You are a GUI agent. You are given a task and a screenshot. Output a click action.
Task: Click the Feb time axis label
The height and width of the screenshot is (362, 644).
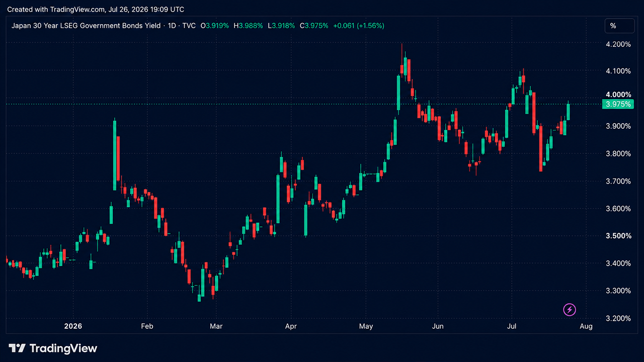coord(147,326)
